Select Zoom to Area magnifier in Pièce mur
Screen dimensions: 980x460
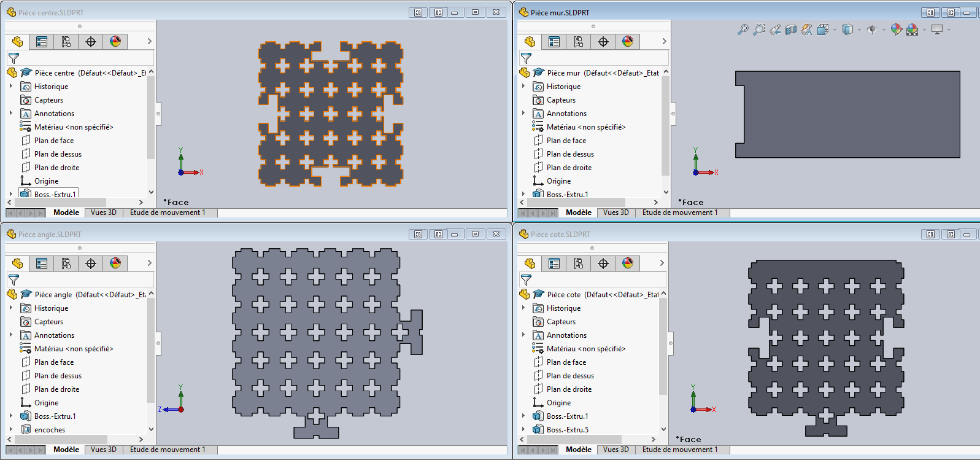click(x=759, y=29)
